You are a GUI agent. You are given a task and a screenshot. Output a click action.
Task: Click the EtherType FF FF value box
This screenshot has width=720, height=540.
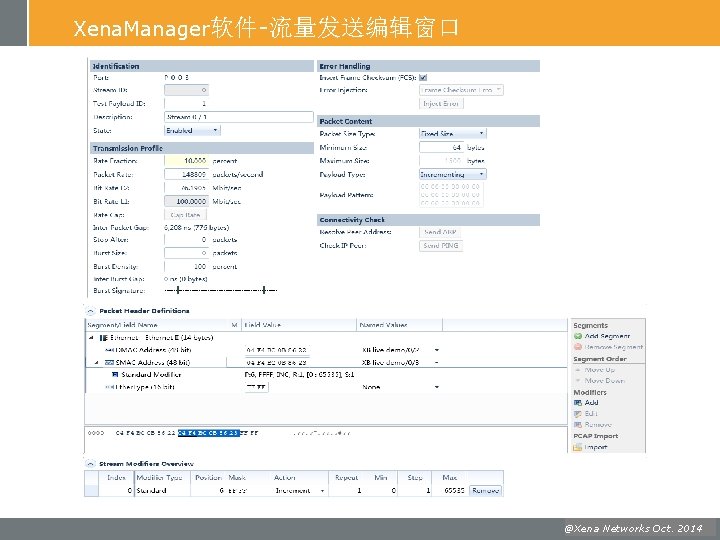[256, 387]
